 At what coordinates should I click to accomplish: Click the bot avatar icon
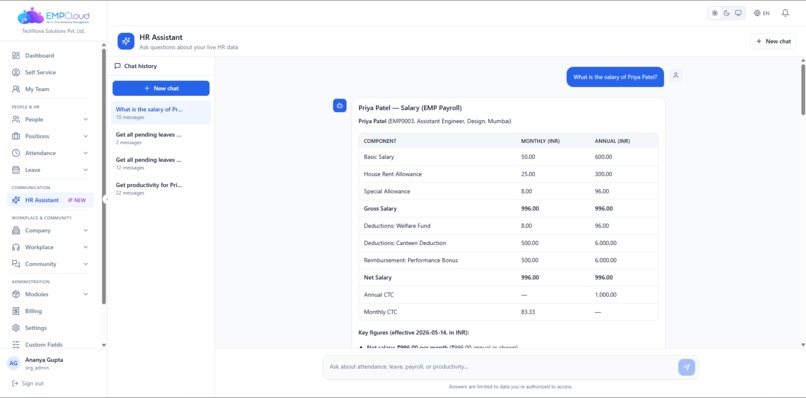click(339, 105)
